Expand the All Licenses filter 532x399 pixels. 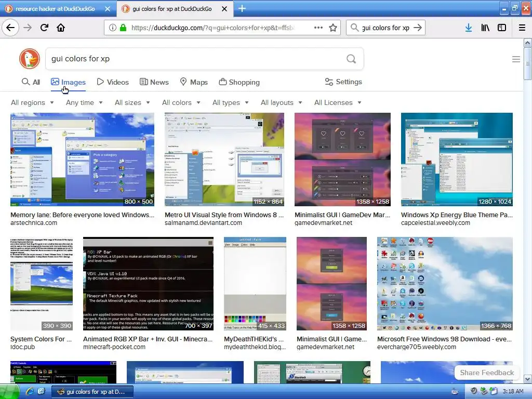tap(338, 102)
